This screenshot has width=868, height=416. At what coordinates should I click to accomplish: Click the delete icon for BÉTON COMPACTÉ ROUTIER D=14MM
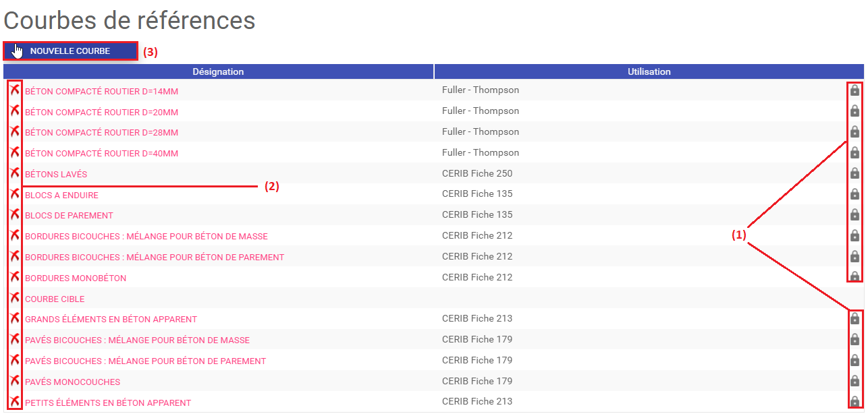point(14,90)
